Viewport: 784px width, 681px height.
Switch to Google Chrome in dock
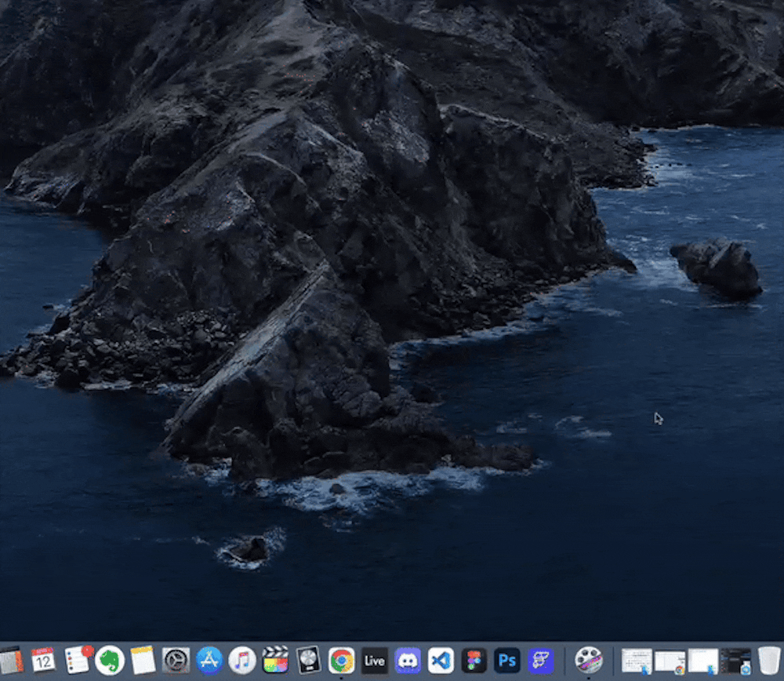(x=341, y=661)
